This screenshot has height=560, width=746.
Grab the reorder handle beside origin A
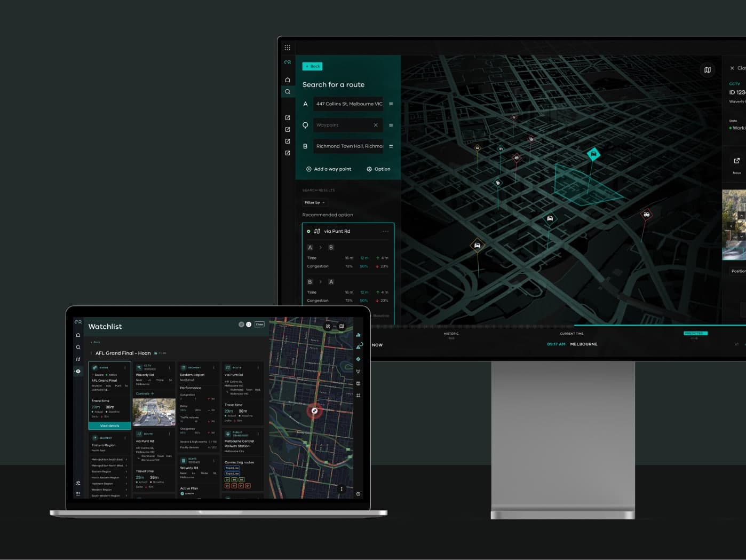tap(391, 104)
